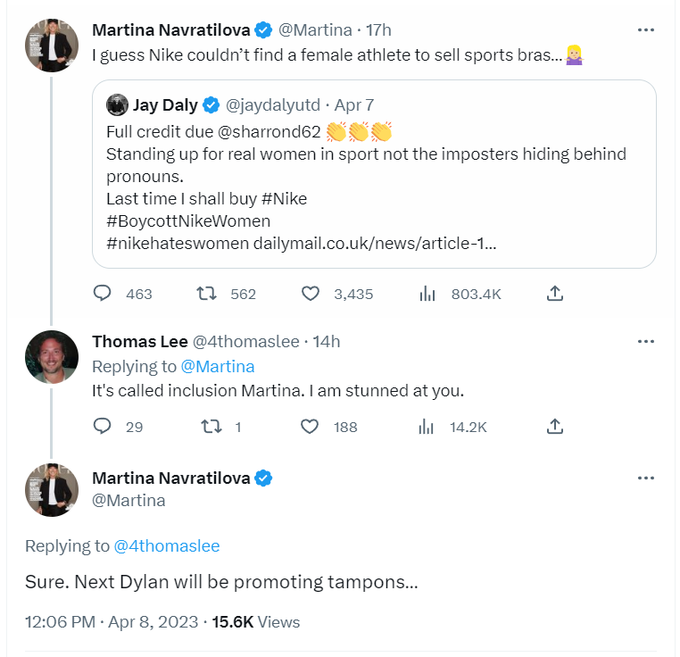Click the 12:06 PM Apr 8 timestamp

[x=109, y=621]
